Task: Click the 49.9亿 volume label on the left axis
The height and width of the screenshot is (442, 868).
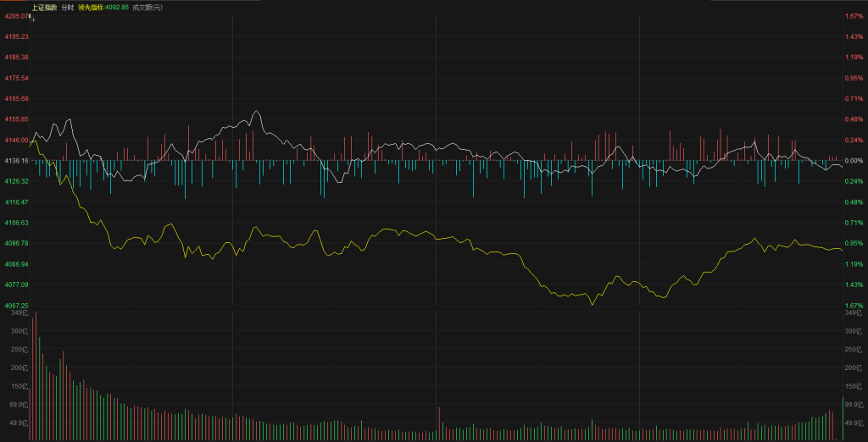Action: click(x=18, y=423)
